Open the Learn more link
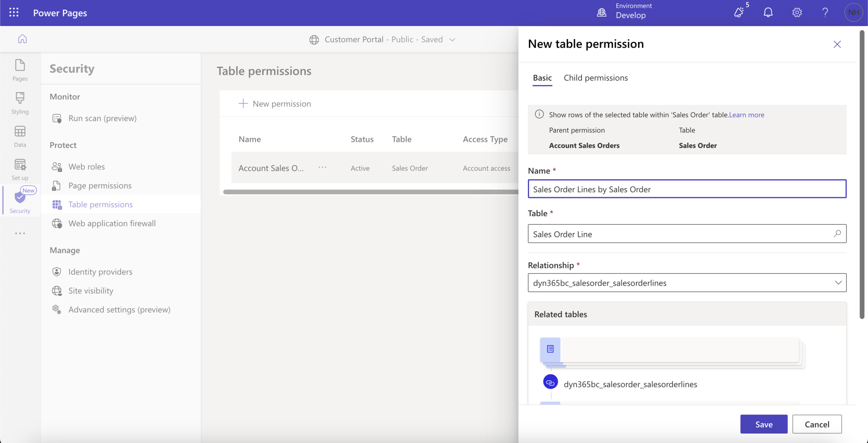Image resolution: width=868 pixels, height=443 pixels. (x=746, y=115)
